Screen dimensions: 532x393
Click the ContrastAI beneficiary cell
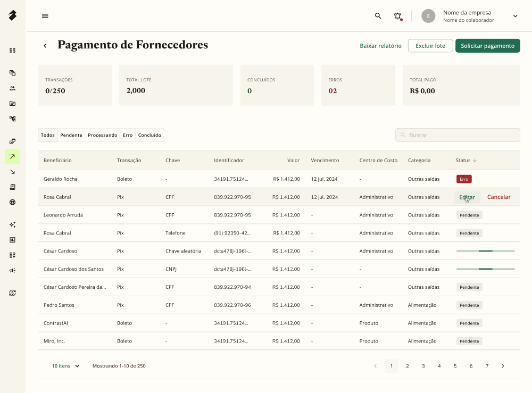point(56,323)
